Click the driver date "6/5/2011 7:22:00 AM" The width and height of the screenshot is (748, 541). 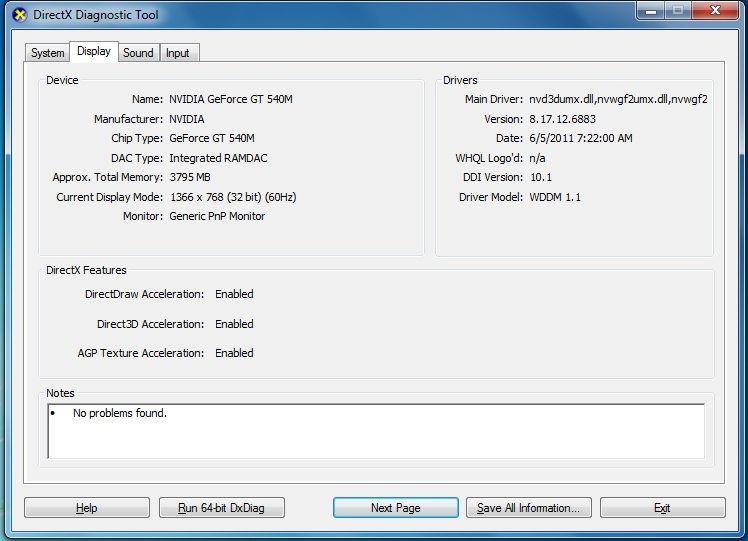tap(581, 138)
